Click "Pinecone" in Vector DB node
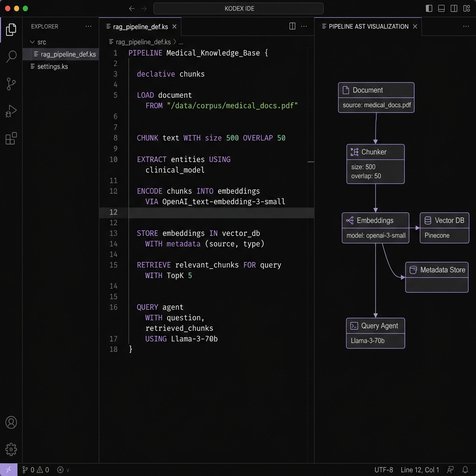 point(437,236)
